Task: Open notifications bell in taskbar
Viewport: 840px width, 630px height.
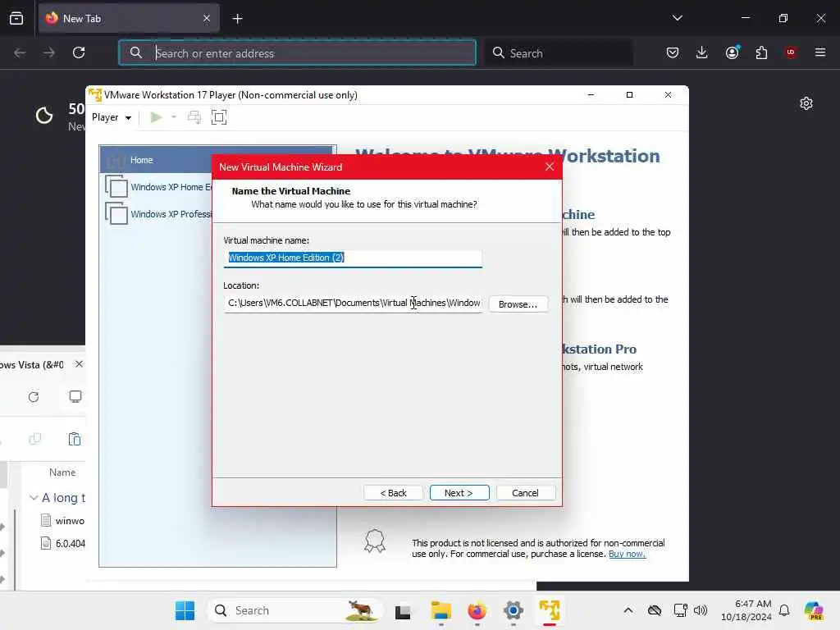Action: click(x=783, y=610)
